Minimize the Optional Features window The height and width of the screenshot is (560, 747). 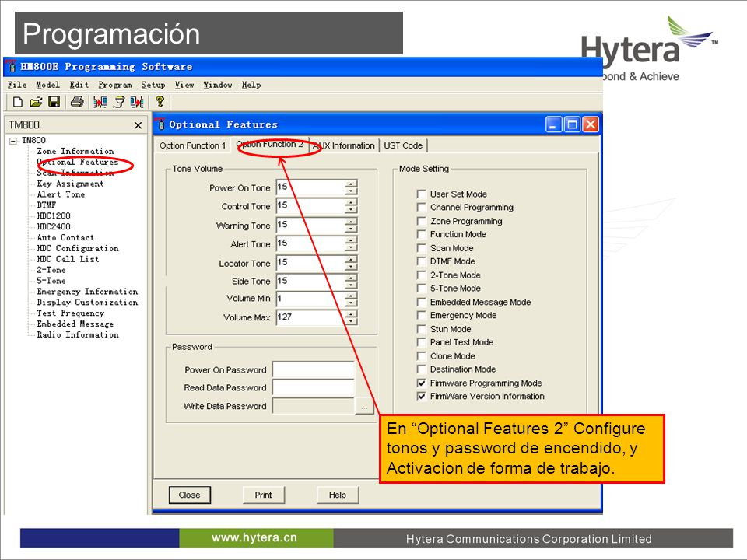coord(553,124)
